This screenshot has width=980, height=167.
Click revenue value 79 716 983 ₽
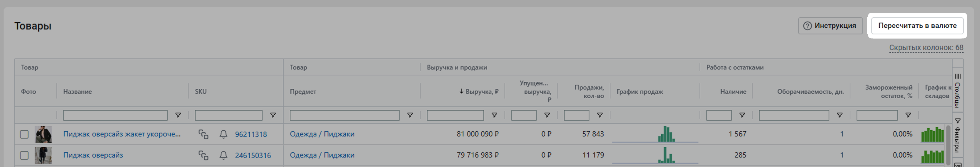click(477, 155)
